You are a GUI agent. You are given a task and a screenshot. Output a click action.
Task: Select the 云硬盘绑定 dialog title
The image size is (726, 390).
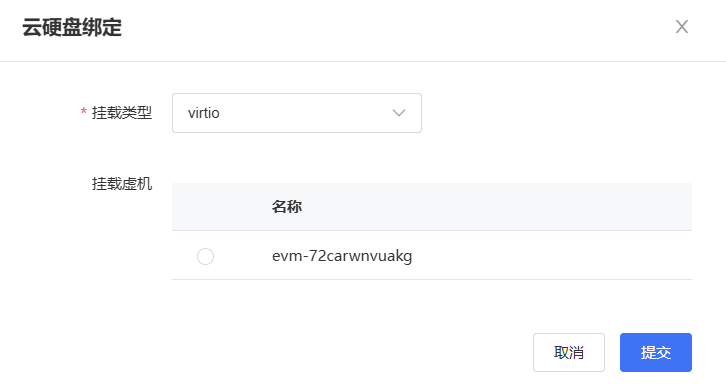(x=72, y=27)
